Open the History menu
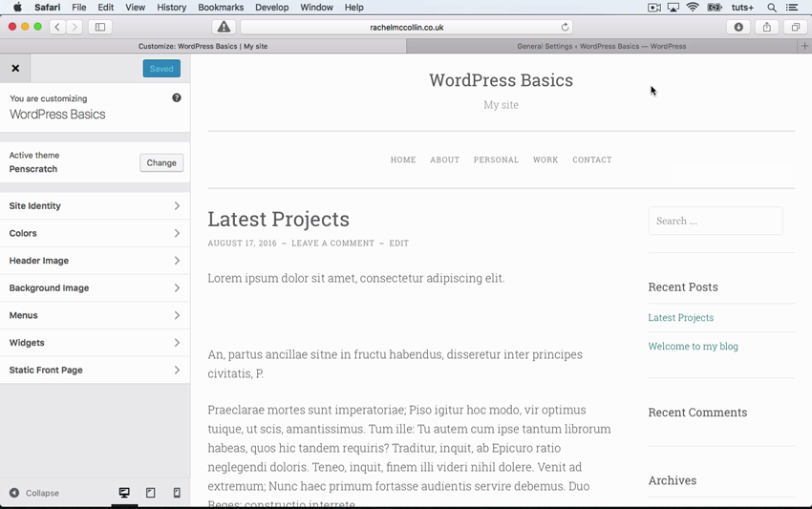 click(171, 8)
